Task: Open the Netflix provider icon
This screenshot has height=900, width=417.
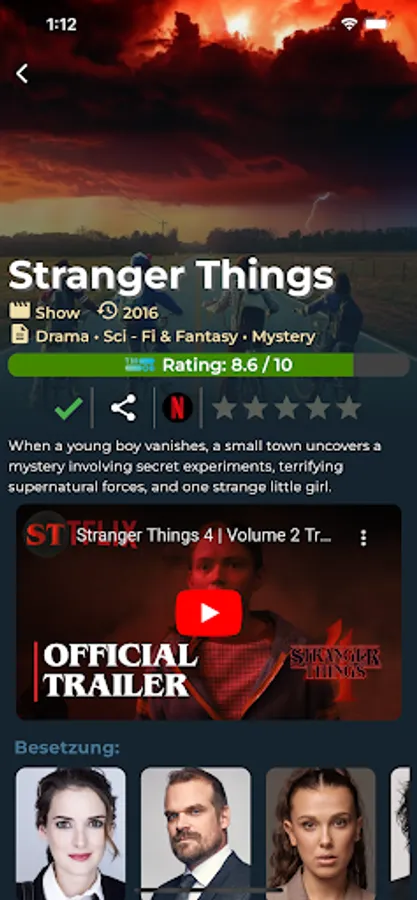Action: coord(177,408)
